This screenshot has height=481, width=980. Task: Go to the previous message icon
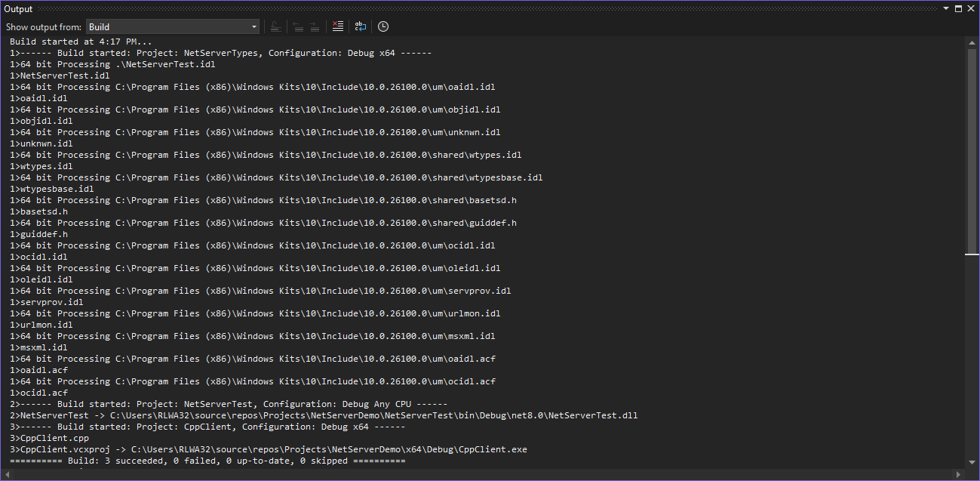tap(298, 26)
